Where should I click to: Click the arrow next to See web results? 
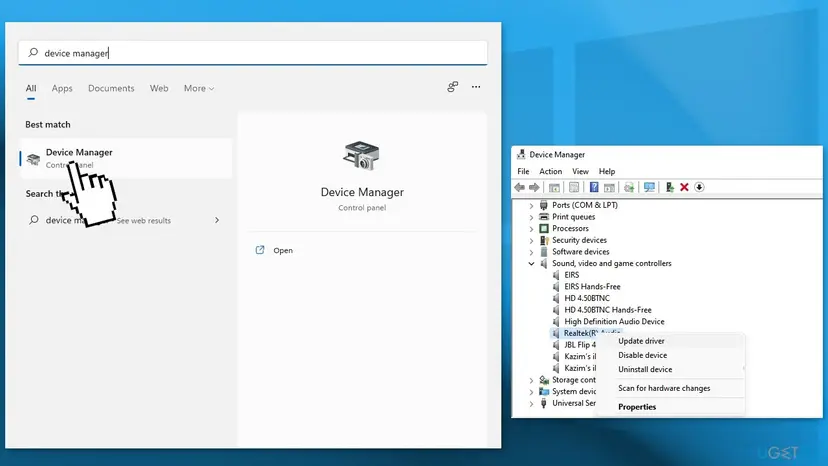217,220
